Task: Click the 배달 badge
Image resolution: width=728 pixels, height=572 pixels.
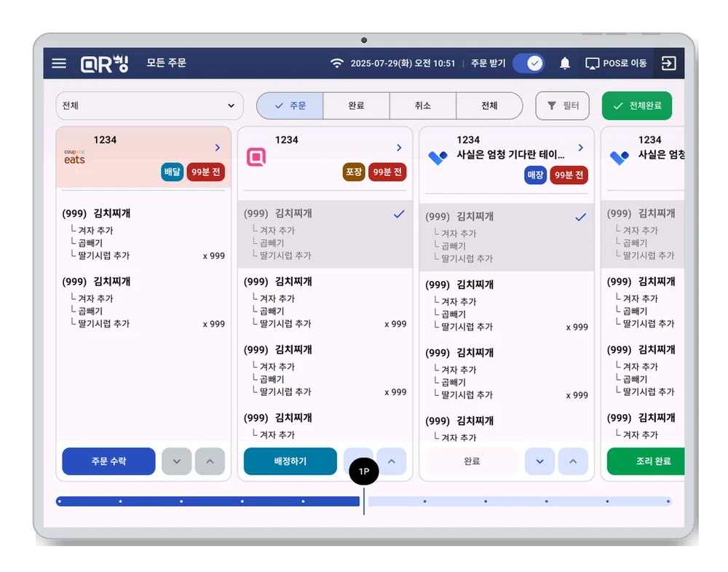Action: click(x=173, y=172)
